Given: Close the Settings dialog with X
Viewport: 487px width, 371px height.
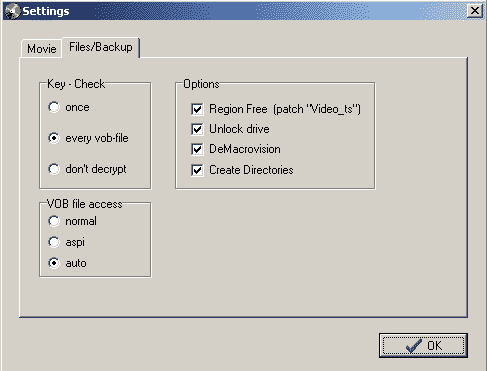Looking at the screenshot, I should pyautogui.click(x=474, y=11).
